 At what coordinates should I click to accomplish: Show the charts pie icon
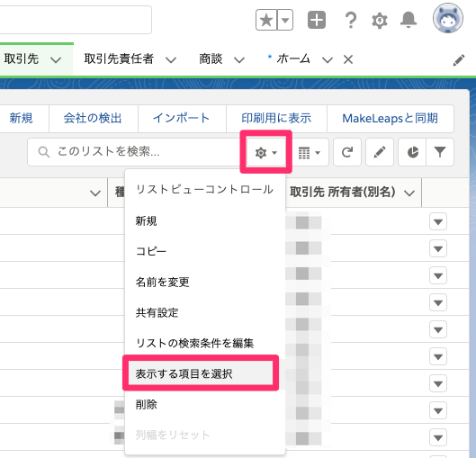point(412,152)
